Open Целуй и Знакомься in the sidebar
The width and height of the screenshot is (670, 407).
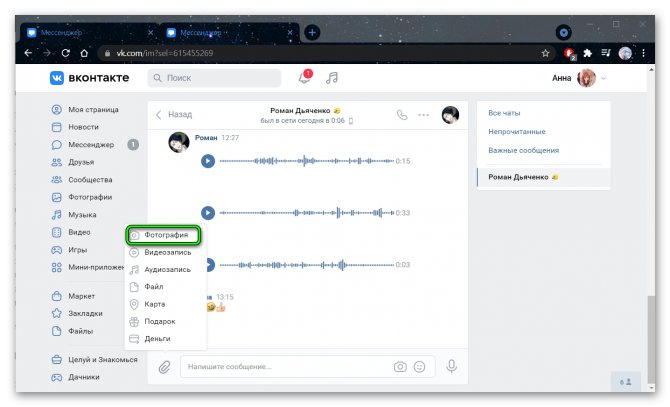coord(94,360)
